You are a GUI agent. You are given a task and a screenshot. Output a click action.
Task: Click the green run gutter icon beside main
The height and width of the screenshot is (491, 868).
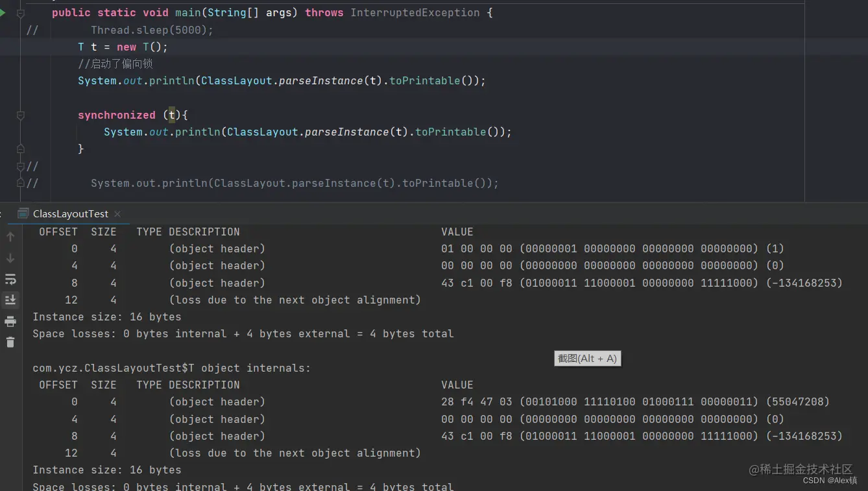click(x=3, y=12)
